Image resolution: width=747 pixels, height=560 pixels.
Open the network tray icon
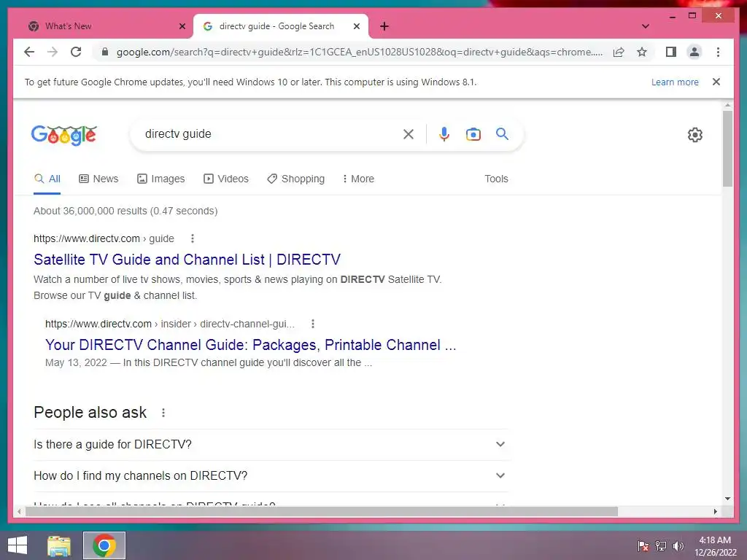(661, 546)
